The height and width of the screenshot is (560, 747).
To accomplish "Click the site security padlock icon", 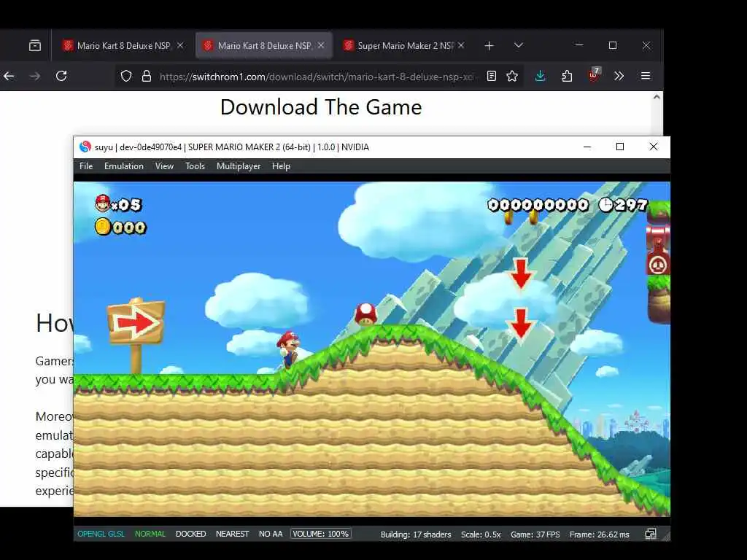I will [147, 76].
